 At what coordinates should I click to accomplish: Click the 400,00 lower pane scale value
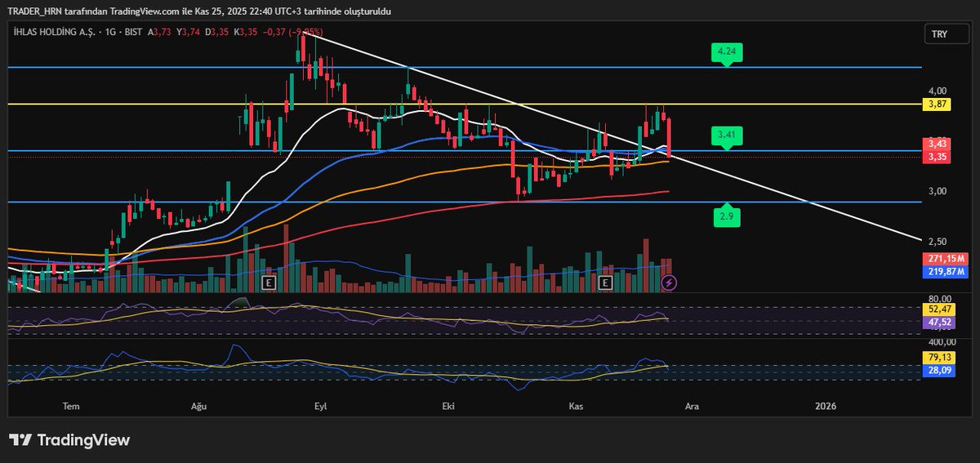[x=943, y=342]
